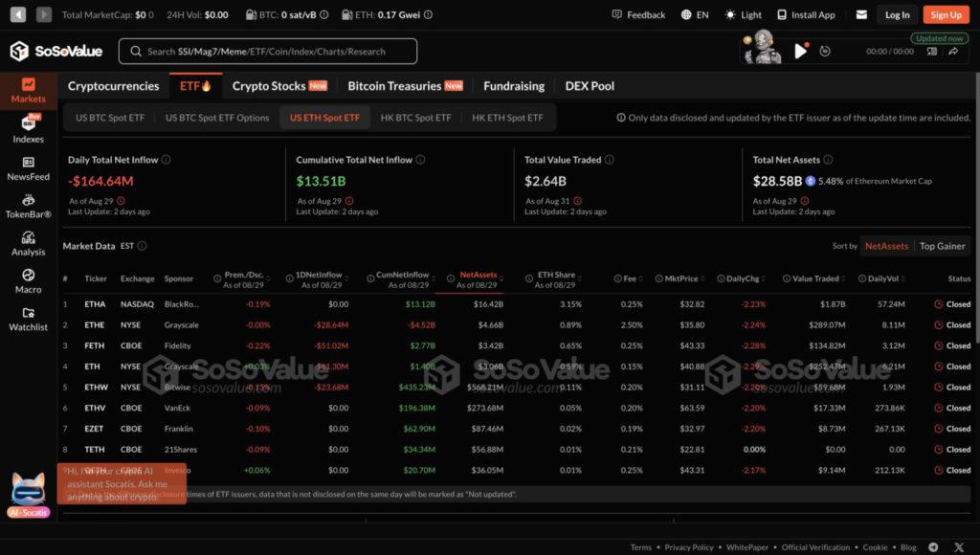Go to TokenBar in the sidebar
This screenshot has height=555, width=980.
coord(28,206)
